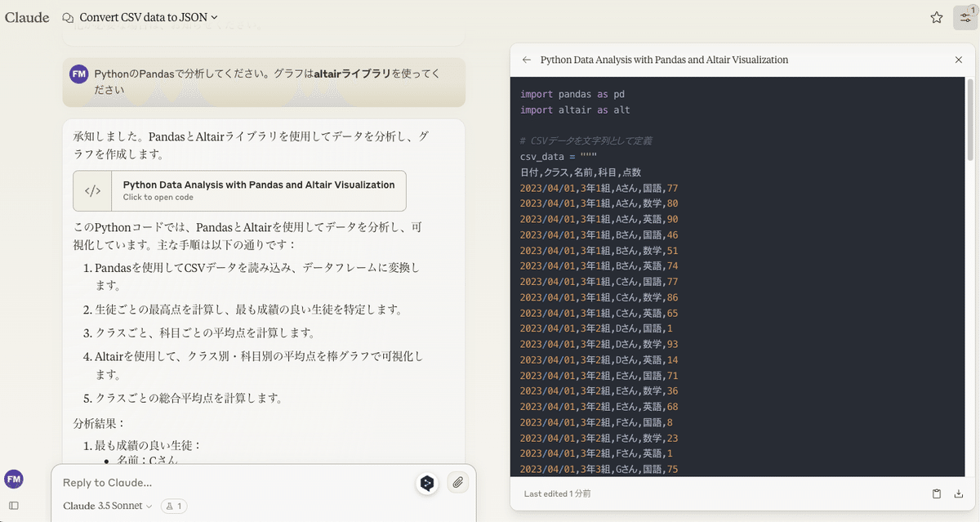Screen dimensions: 980x522
Task: Click the Claude logo text
Action: [x=27, y=17]
